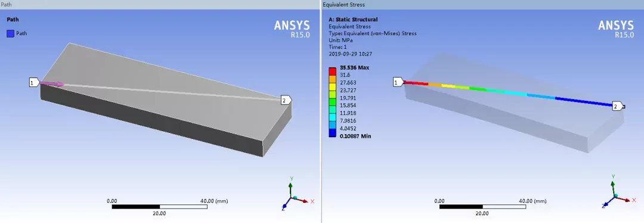Click the dark blue legend band at 0.10887 Min
This screenshot has width=644, height=223.
coord(333,133)
